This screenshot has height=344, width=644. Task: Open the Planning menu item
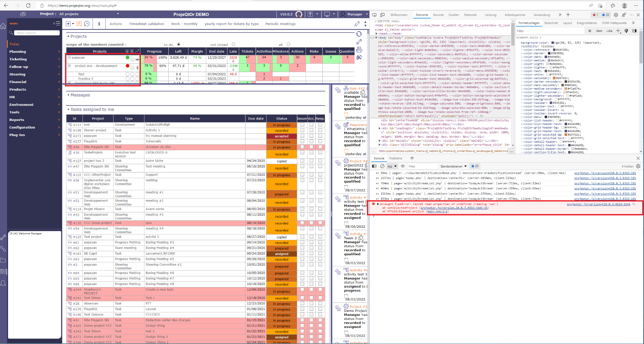click(x=17, y=52)
